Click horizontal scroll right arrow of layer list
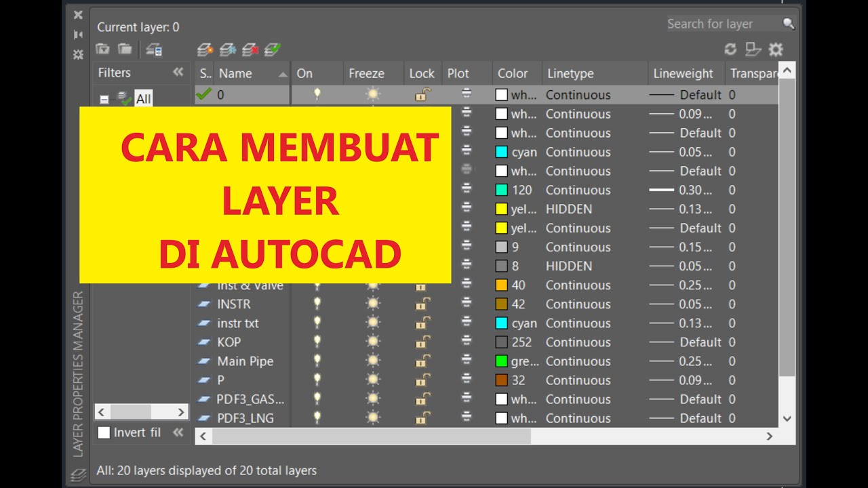 tap(769, 436)
